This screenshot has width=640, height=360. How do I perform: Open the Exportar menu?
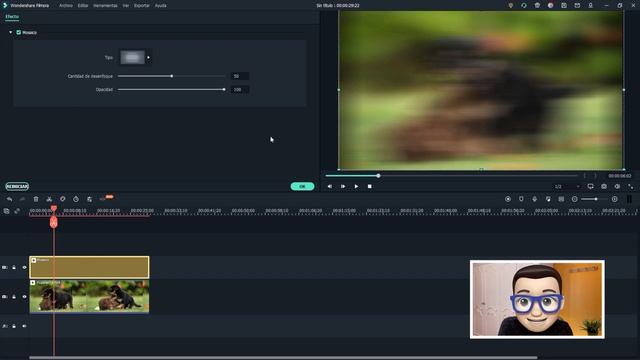142,6
